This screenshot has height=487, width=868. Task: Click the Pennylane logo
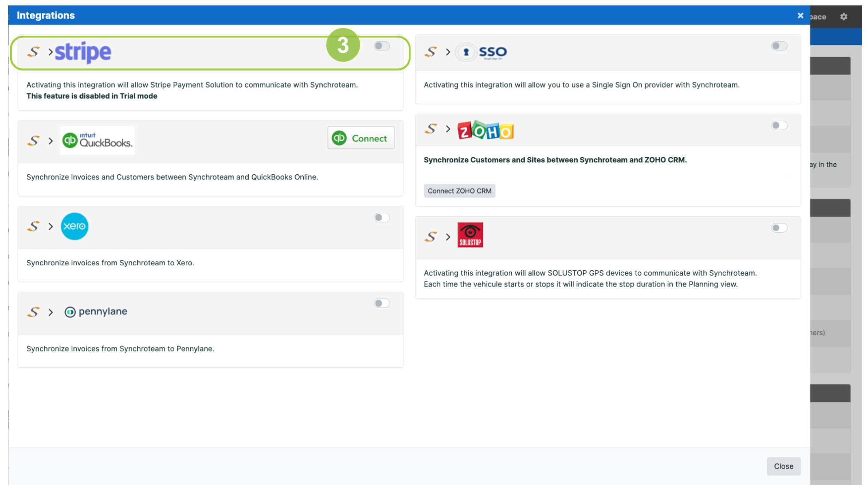96,312
